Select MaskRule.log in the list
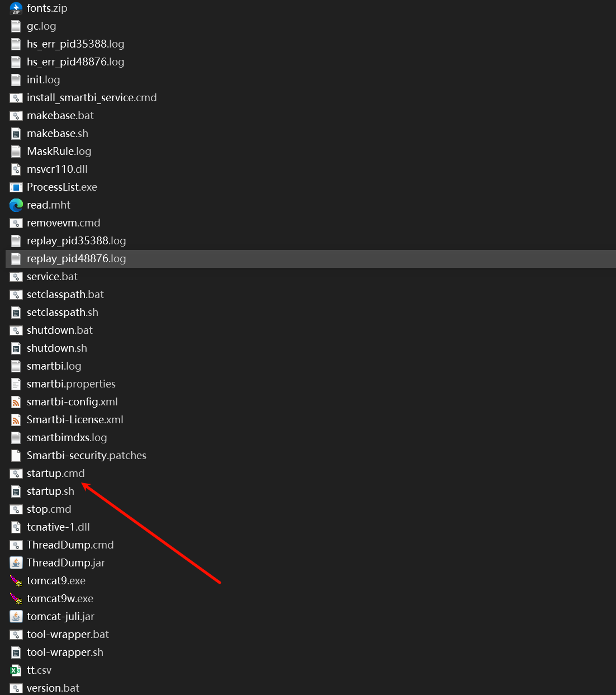616x695 pixels. click(x=59, y=152)
